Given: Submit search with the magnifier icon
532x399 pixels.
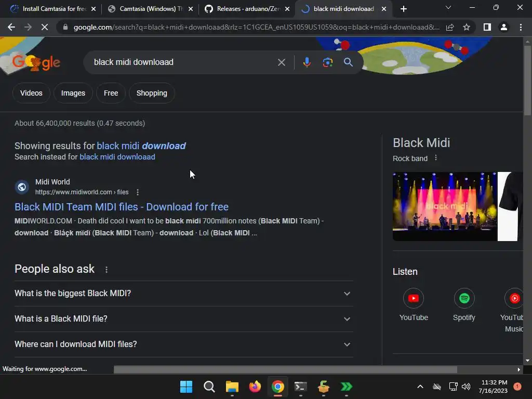Looking at the screenshot, I should click(348, 62).
